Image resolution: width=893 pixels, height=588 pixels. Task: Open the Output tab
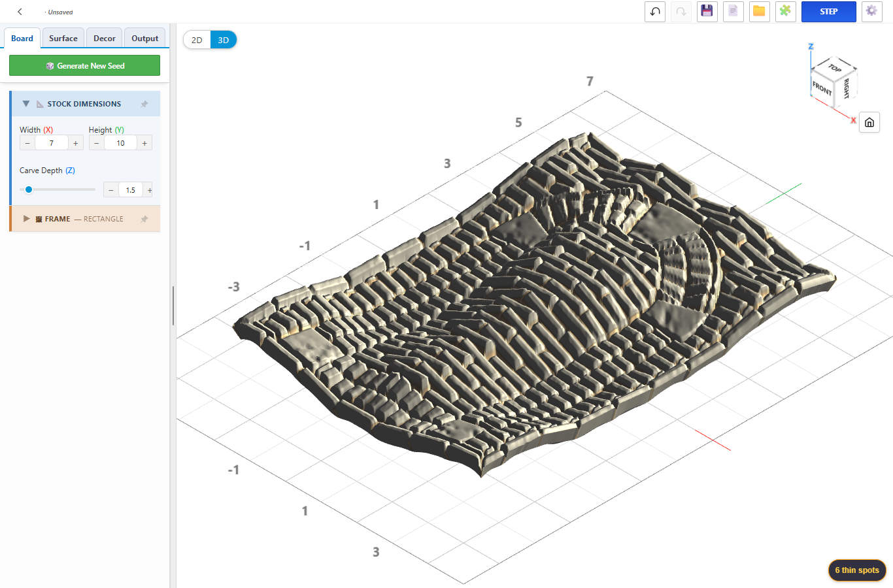click(145, 38)
